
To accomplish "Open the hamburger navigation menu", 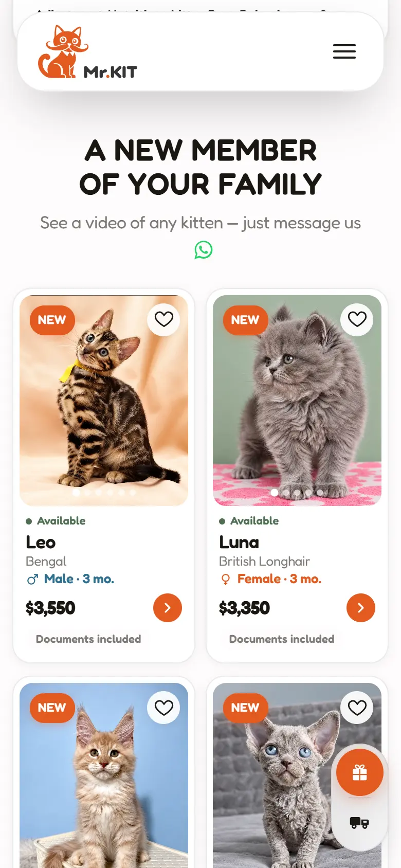I will click(x=344, y=51).
